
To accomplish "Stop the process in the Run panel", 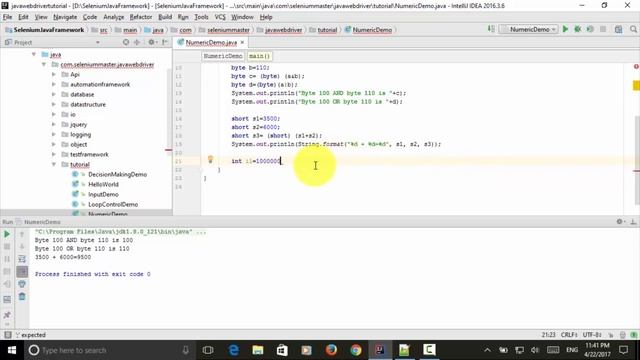I will [x=7, y=247].
